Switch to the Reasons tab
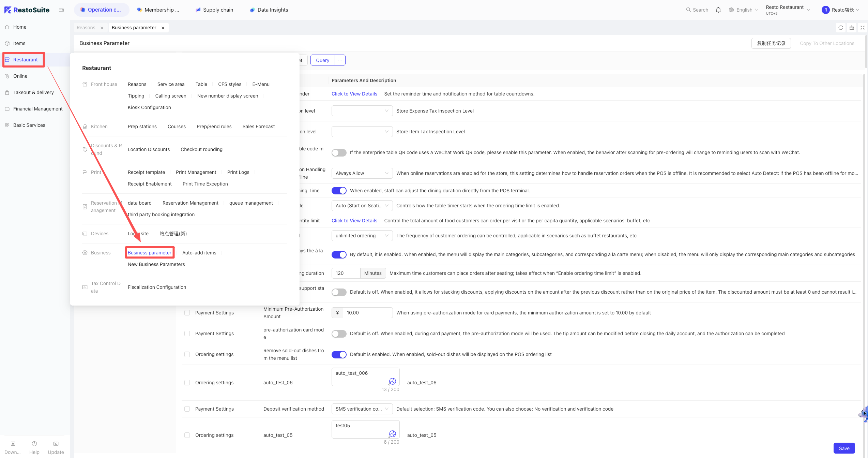Screen dimensions: 868x458 (x=86, y=28)
